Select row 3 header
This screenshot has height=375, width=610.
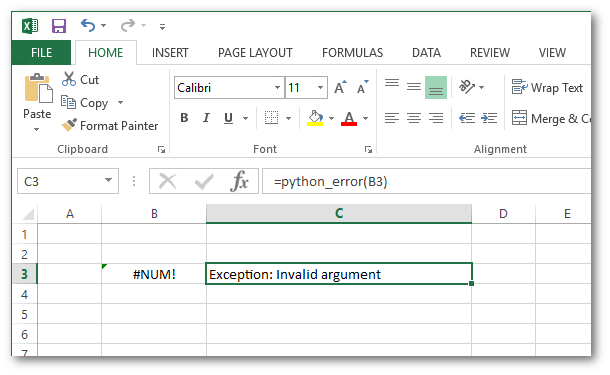click(x=25, y=274)
